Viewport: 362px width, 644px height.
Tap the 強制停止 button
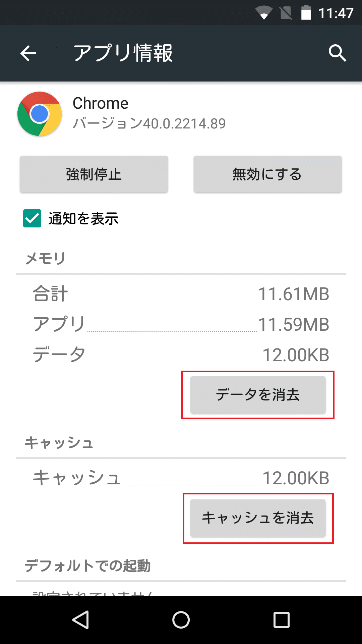point(94,174)
